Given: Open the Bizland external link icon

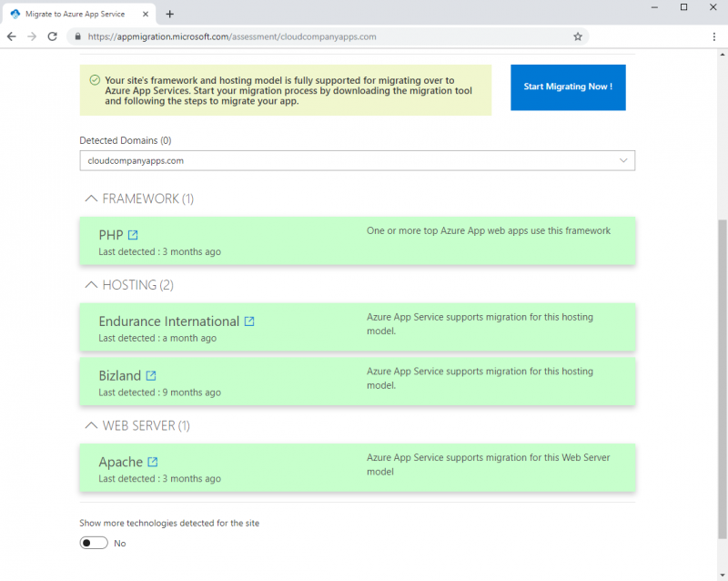Looking at the screenshot, I should 152,375.
